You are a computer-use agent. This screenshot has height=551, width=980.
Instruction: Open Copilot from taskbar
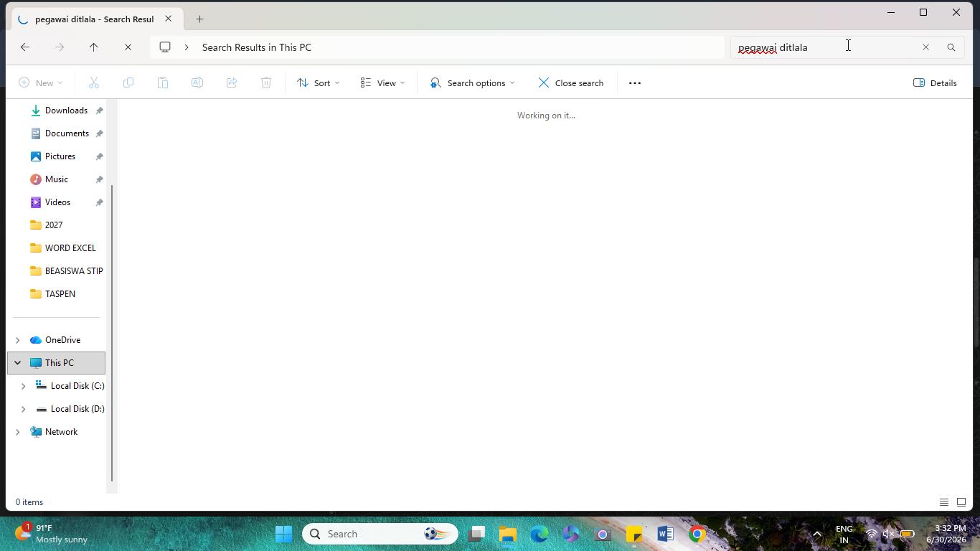(x=571, y=534)
